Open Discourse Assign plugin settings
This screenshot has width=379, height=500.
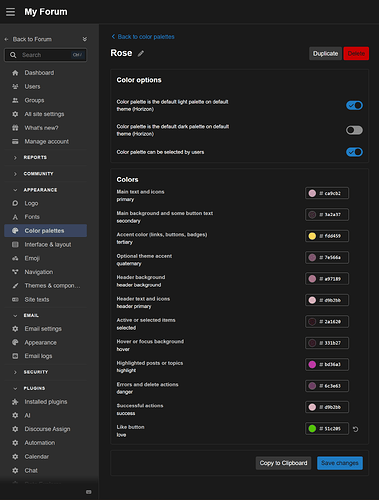coord(46,429)
